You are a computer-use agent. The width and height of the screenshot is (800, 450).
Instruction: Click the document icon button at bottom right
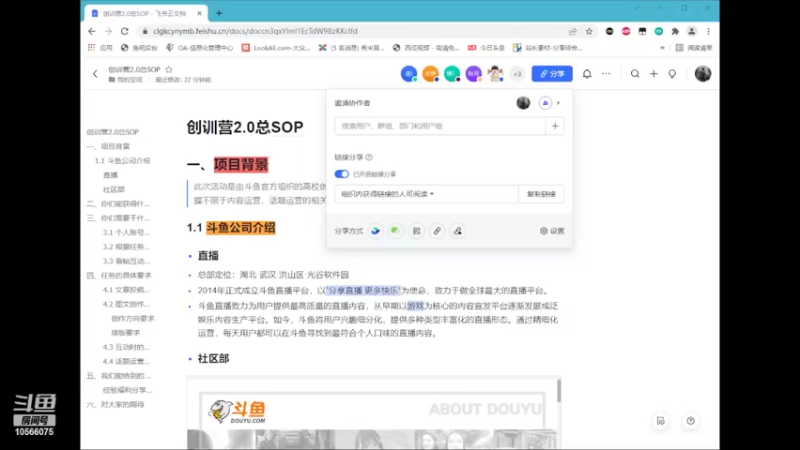click(x=661, y=421)
